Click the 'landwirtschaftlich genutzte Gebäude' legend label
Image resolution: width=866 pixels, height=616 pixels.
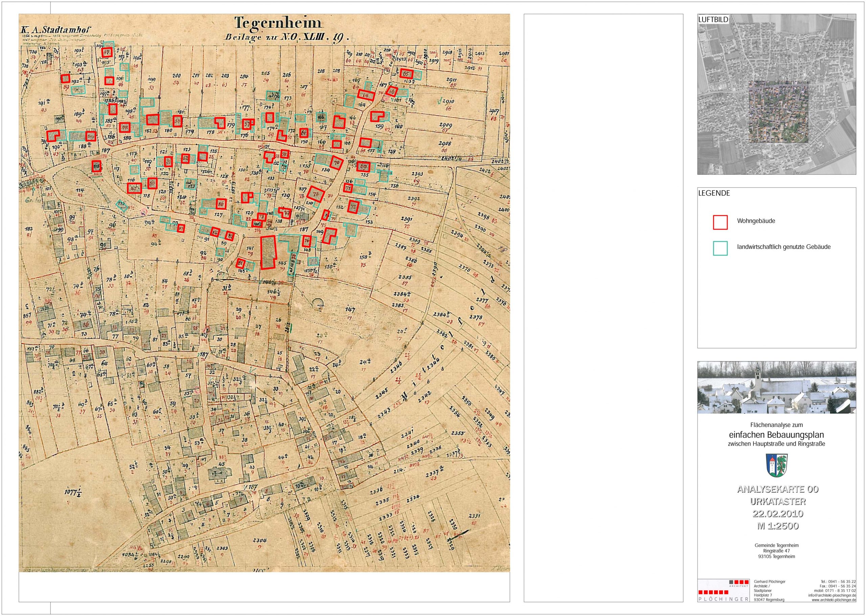784,247
